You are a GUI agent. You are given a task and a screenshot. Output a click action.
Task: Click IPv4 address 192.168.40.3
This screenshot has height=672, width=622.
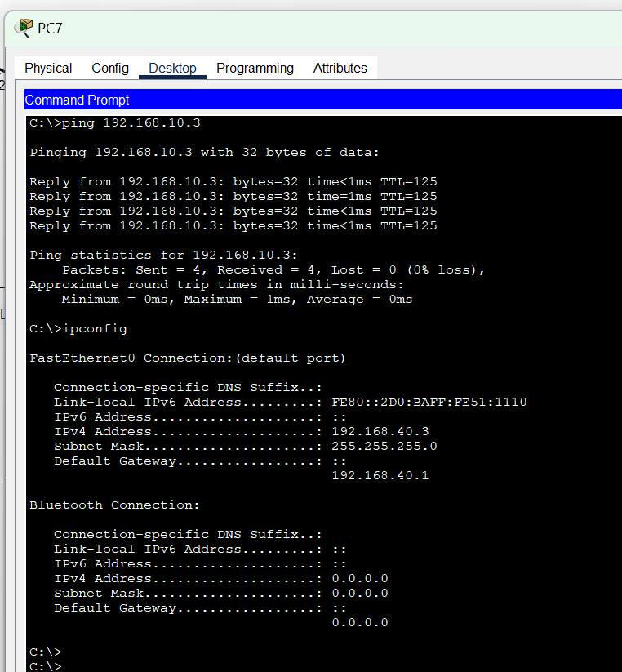point(380,432)
